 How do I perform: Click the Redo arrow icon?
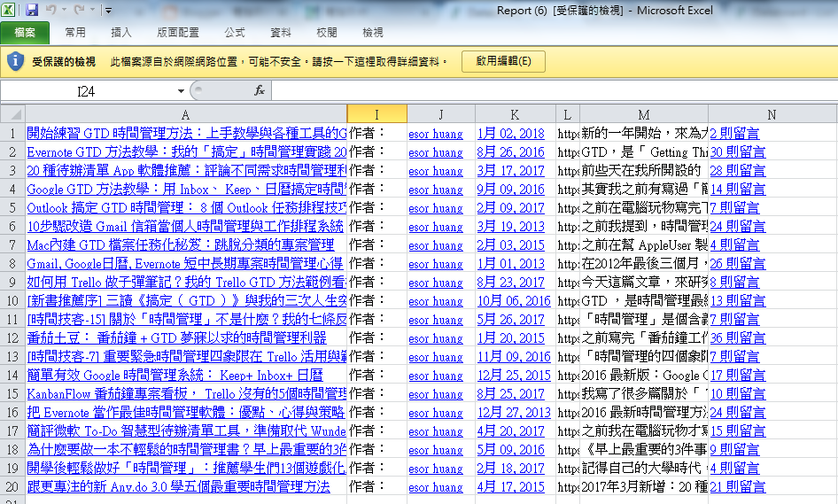79,9
